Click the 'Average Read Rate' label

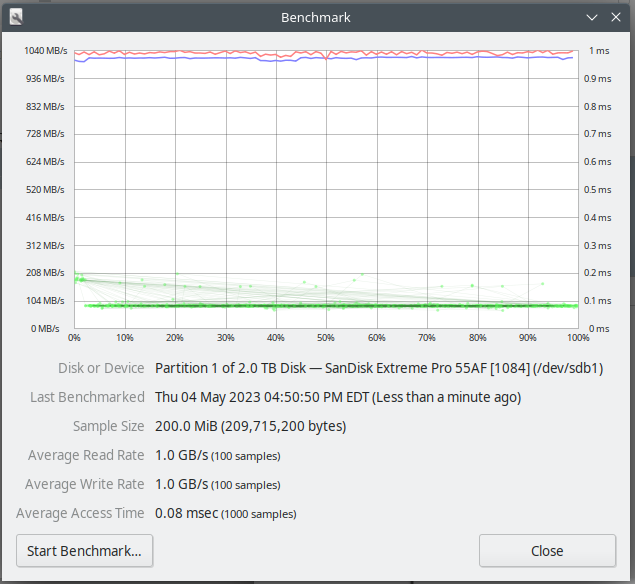(86, 455)
